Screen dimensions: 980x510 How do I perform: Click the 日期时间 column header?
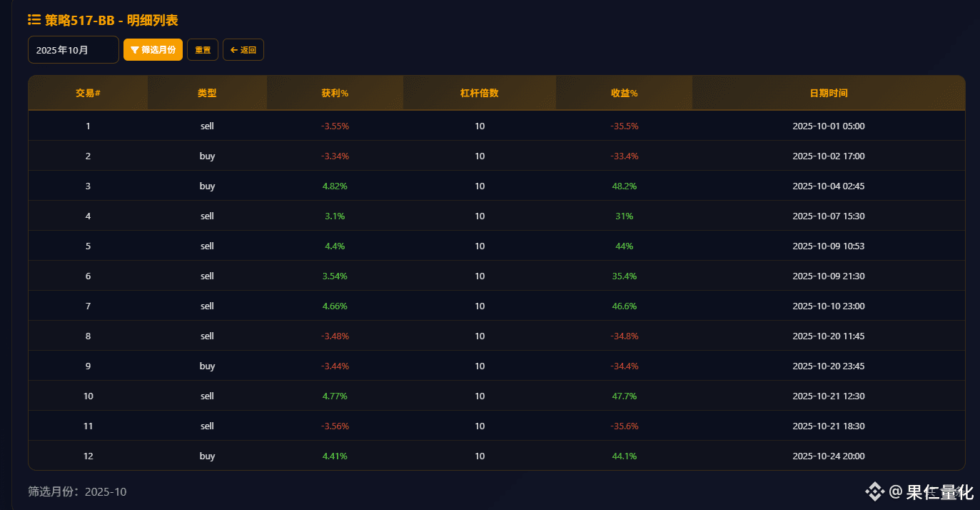[829, 94]
